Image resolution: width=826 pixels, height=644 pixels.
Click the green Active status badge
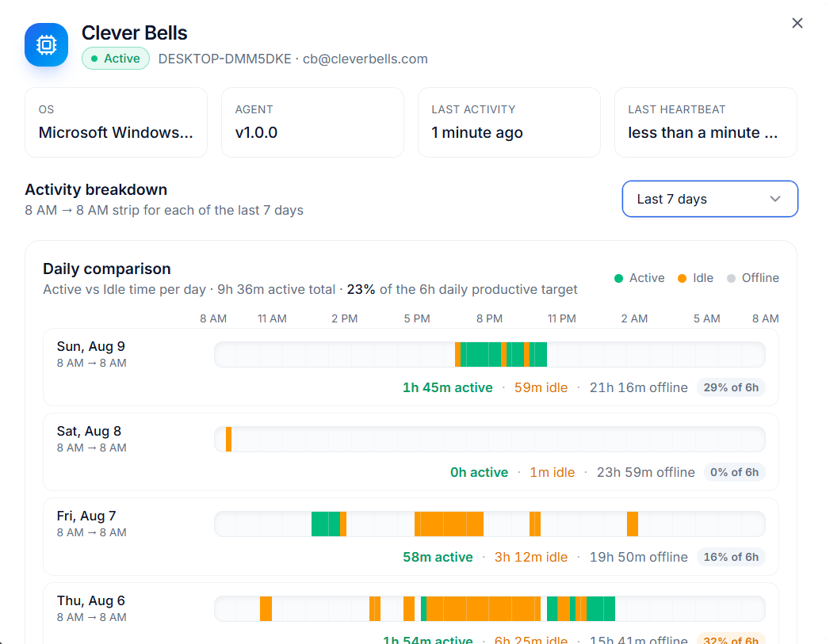116,59
